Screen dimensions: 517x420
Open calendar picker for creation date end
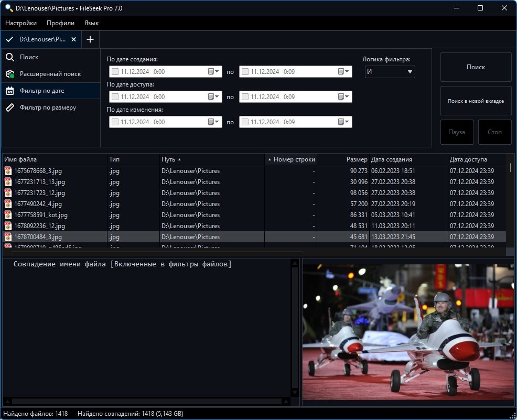(x=343, y=71)
